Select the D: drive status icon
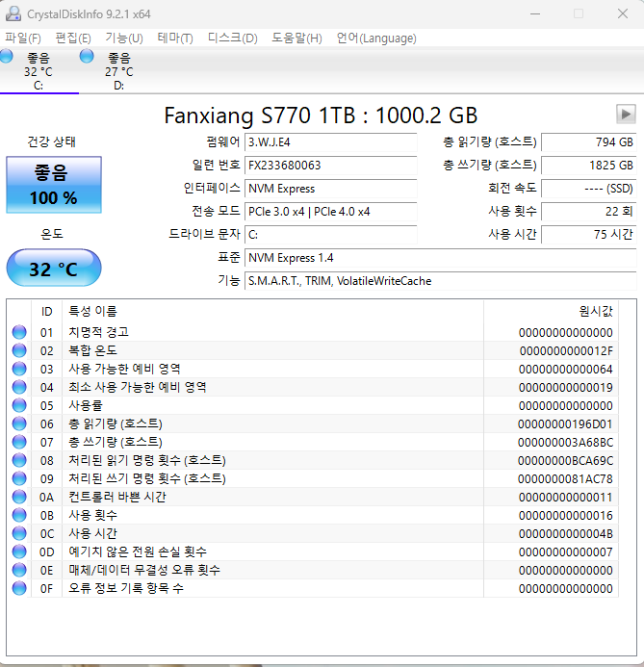644x667 pixels. pyautogui.click(x=87, y=56)
